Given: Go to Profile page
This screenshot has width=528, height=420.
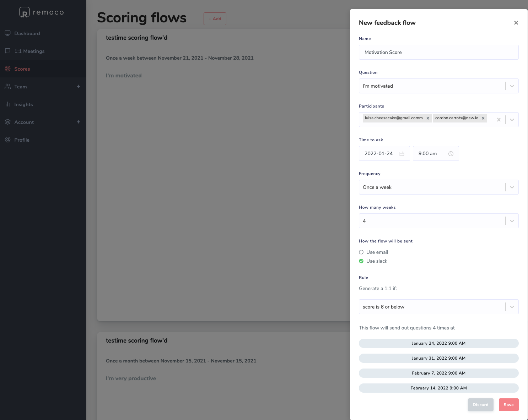Looking at the screenshot, I should pyautogui.click(x=43, y=140).
